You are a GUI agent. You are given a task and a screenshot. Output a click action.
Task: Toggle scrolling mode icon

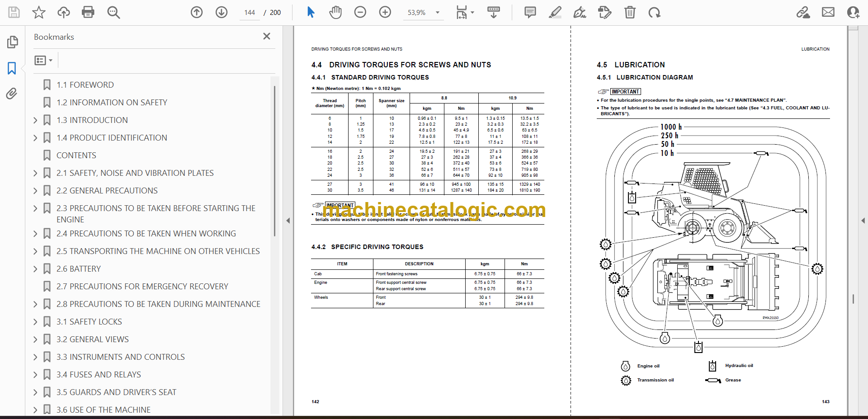tap(494, 12)
